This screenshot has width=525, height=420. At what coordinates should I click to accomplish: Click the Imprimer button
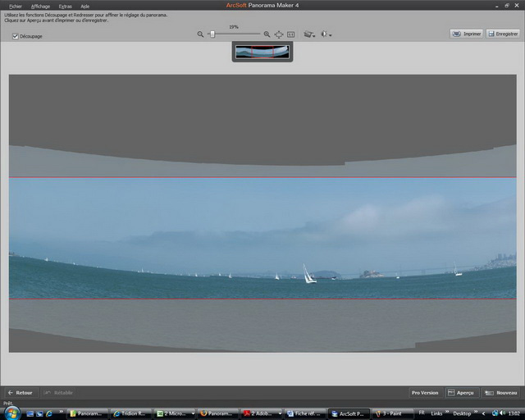(467, 34)
